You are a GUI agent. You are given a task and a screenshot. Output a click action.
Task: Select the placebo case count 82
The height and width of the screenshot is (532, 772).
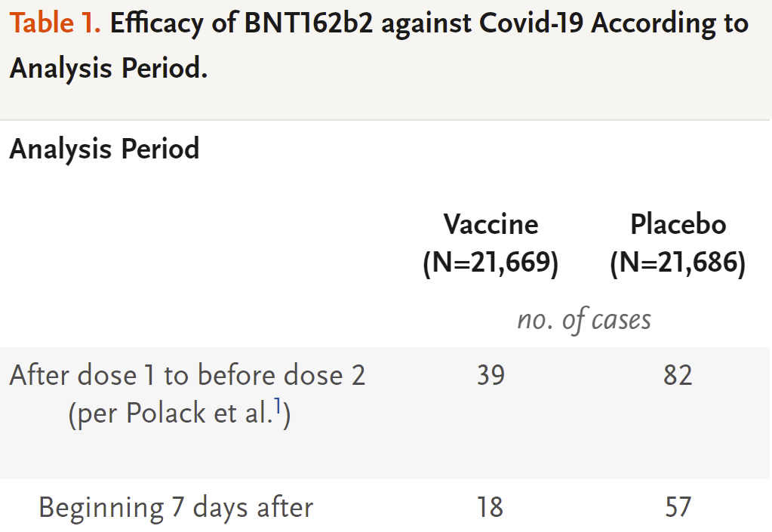678,376
